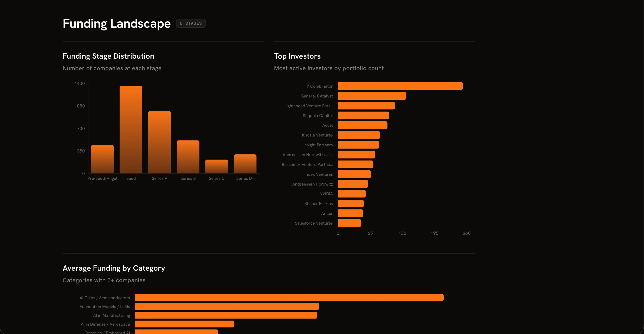
Task: Click 'Number of companies at each stage' subtitle
Action: click(x=112, y=68)
